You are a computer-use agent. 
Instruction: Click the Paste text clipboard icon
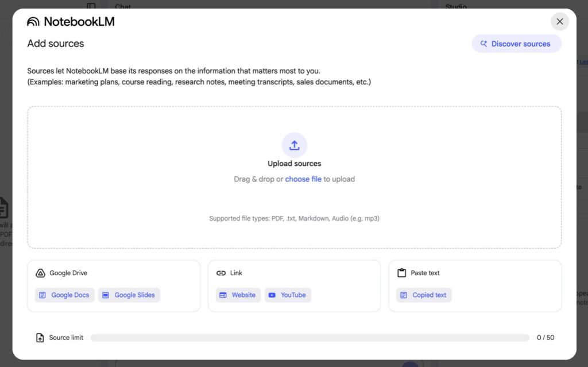401,273
